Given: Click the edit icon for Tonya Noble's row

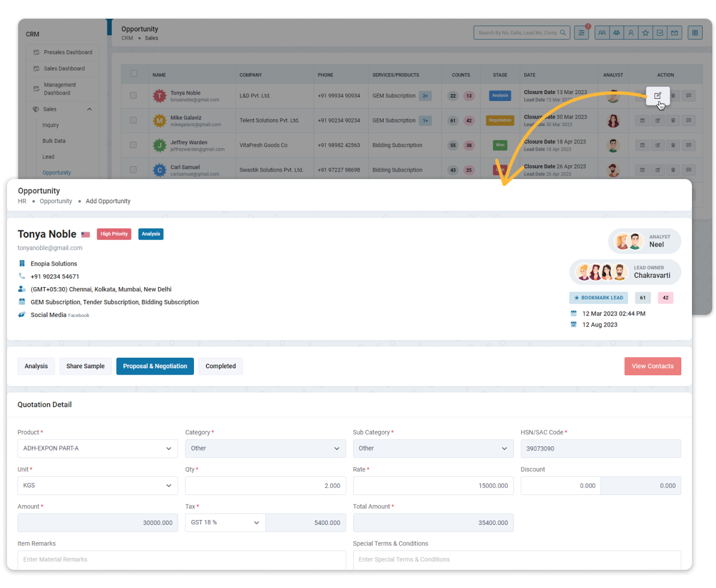Looking at the screenshot, I should click(658, 96).
